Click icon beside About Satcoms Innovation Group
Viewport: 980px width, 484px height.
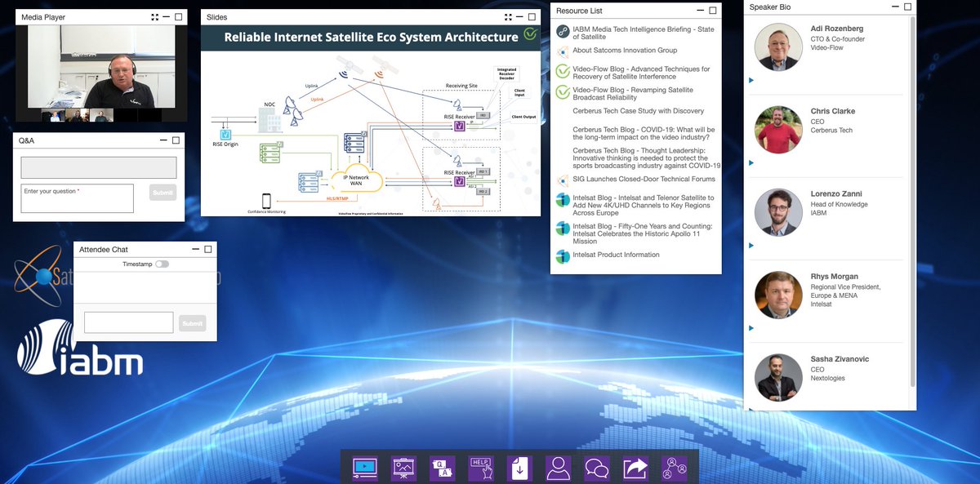[563, 51]
